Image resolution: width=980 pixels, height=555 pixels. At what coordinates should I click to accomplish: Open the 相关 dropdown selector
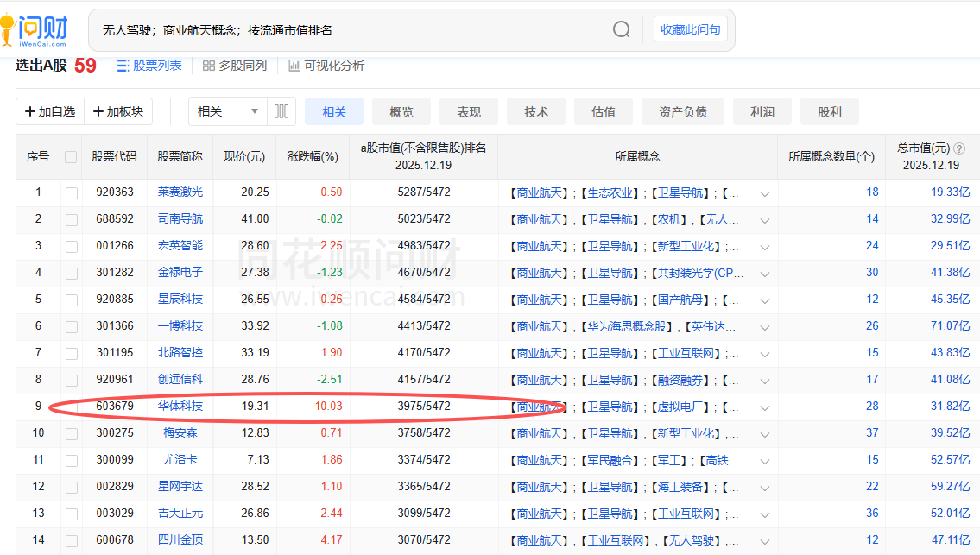229,111
